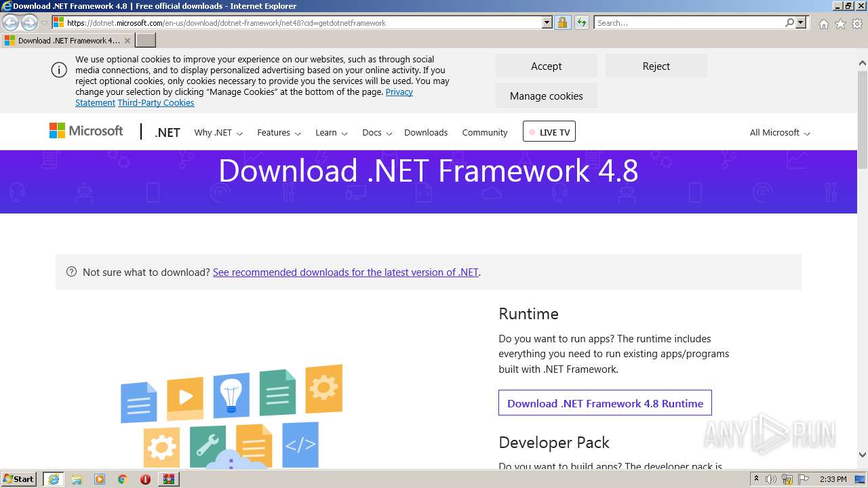Reject optional cookies
The height and width of the screenshot is (488, 868).
pyautogui.click(x=656, y=66)
